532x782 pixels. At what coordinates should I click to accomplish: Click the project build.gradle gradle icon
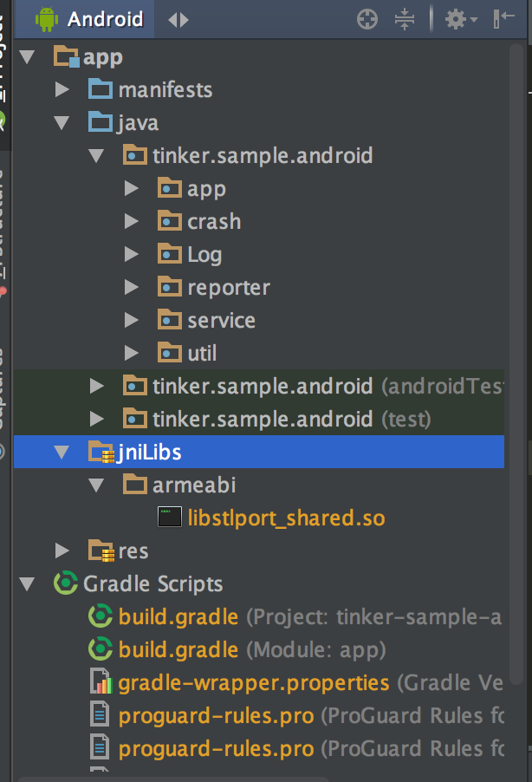point(101,616)
